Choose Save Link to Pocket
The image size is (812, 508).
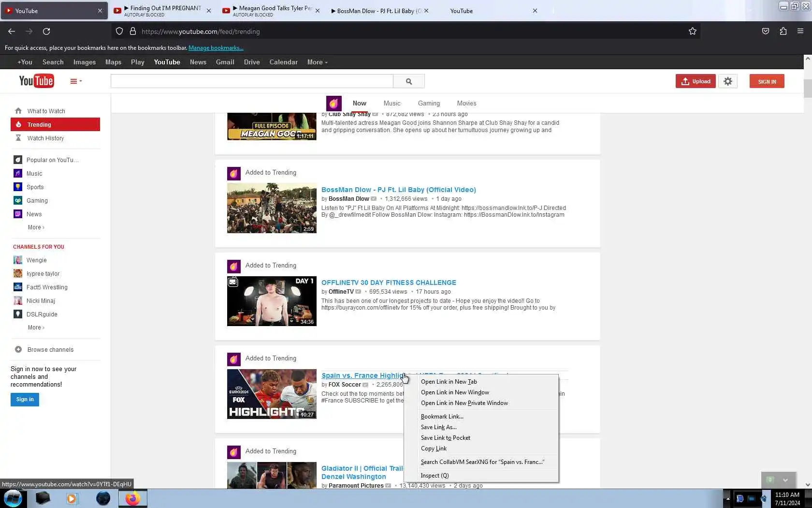[481, 438]
